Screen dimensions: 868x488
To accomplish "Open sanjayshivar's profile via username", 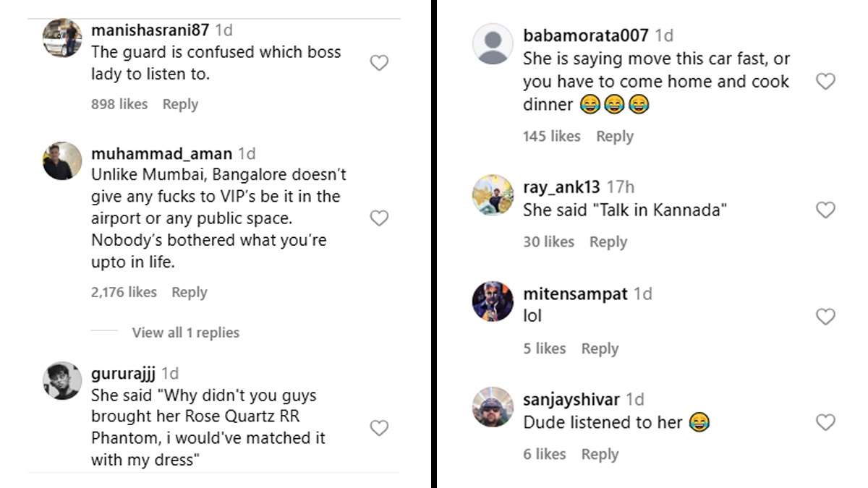I will click(x=571, y=399).
